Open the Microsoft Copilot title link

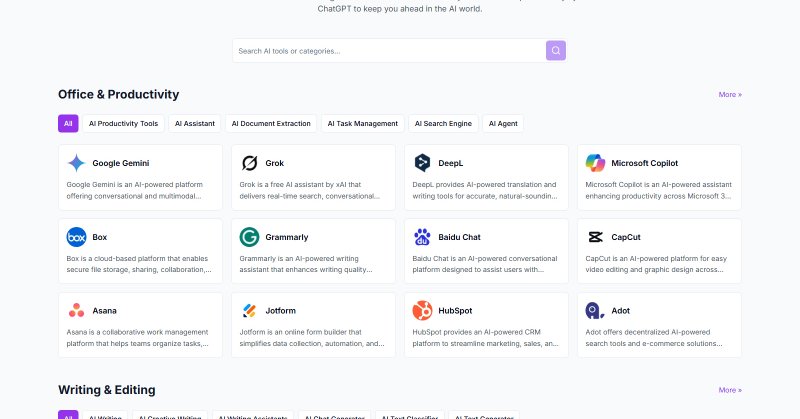[644, 163]
